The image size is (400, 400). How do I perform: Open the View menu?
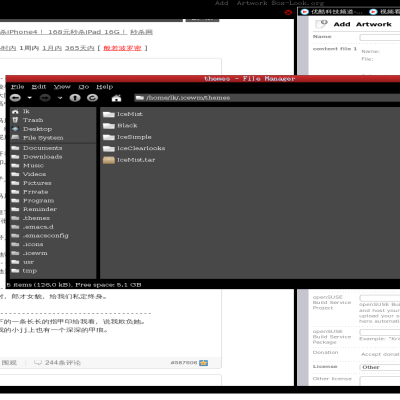(62, 87)
